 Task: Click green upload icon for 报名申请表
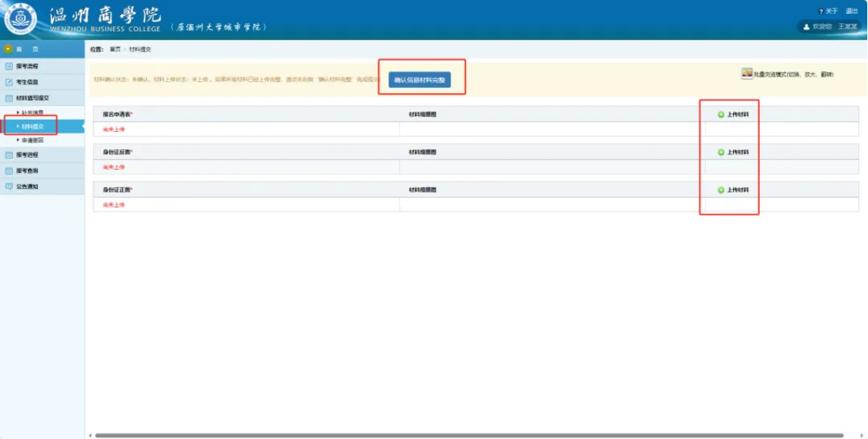click(x=721, y=114)
